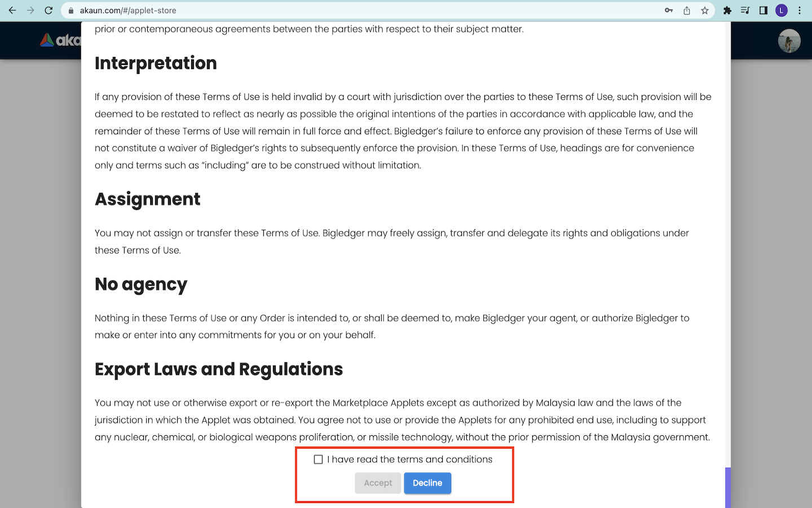This screenshot has height=508, width=812.
Task: Reload the akaun.com page
Action: (48, 10)
